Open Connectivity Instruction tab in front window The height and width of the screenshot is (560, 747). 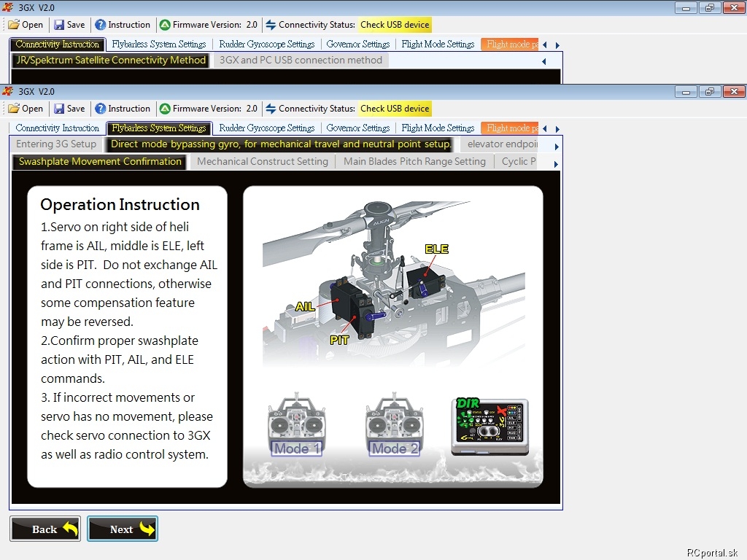(x=57, y=128)
